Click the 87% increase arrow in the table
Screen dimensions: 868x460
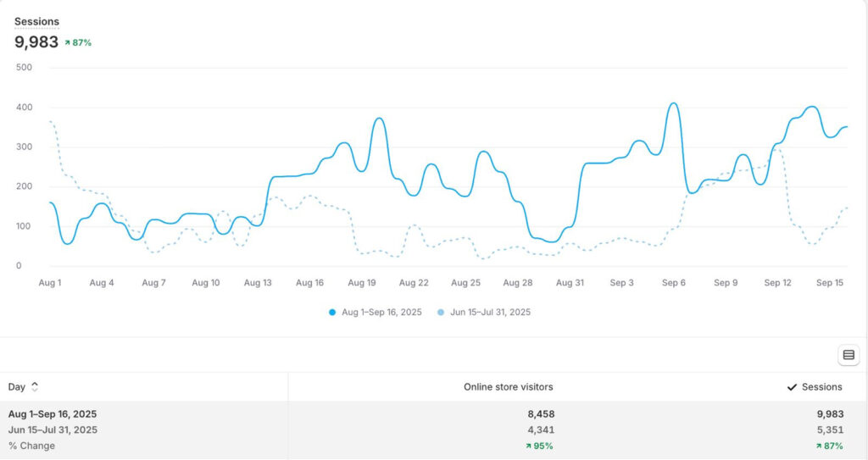coord(818,446)
